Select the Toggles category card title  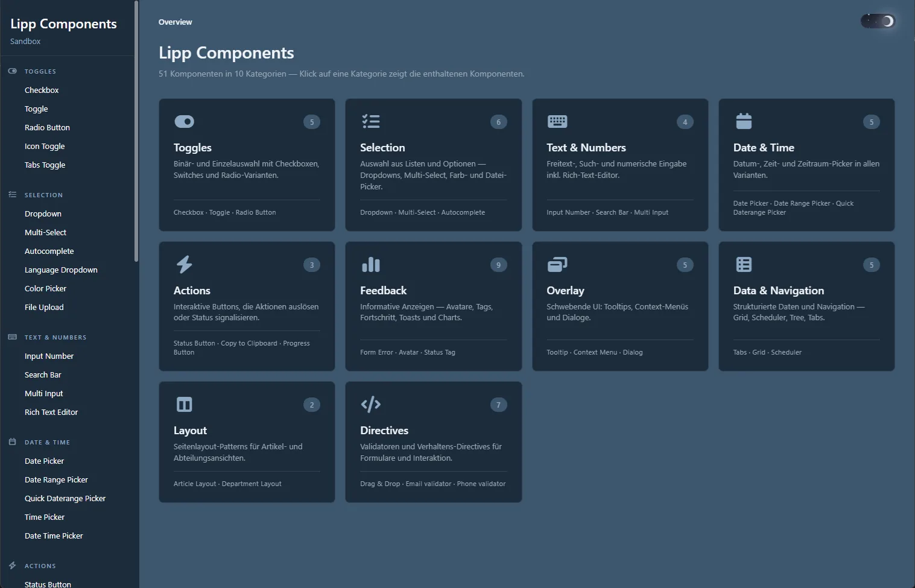click(192, 148)
